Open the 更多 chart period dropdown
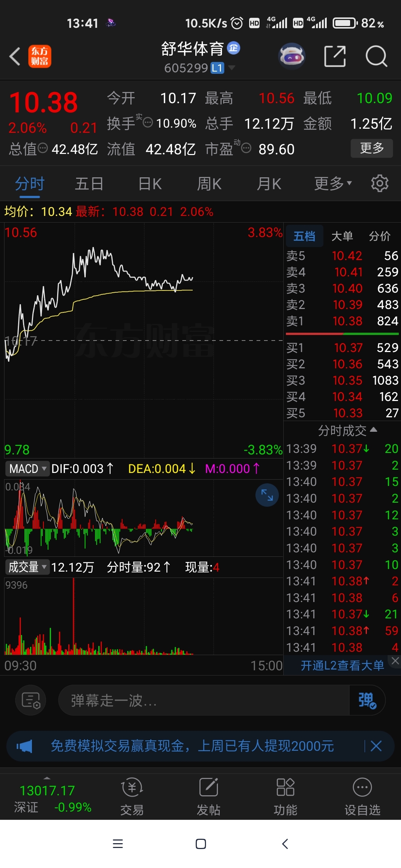 click(333, 183)
